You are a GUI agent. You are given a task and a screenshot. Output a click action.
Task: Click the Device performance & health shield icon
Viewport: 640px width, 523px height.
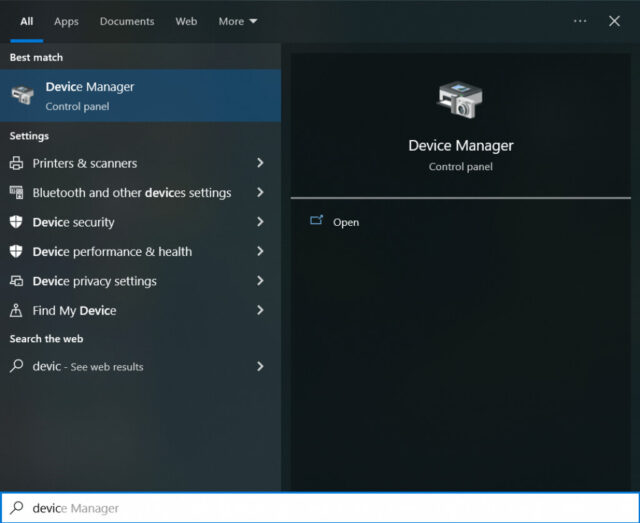(x=17, y=251)
